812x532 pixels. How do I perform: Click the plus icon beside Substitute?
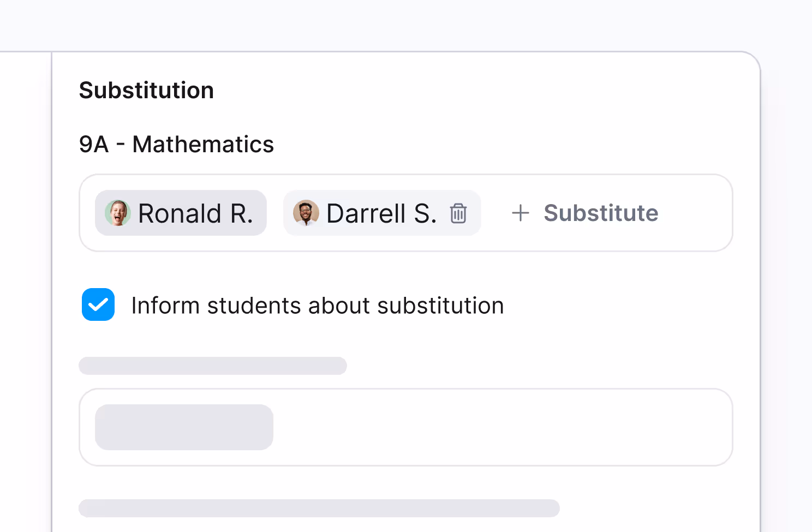[521, 213]
